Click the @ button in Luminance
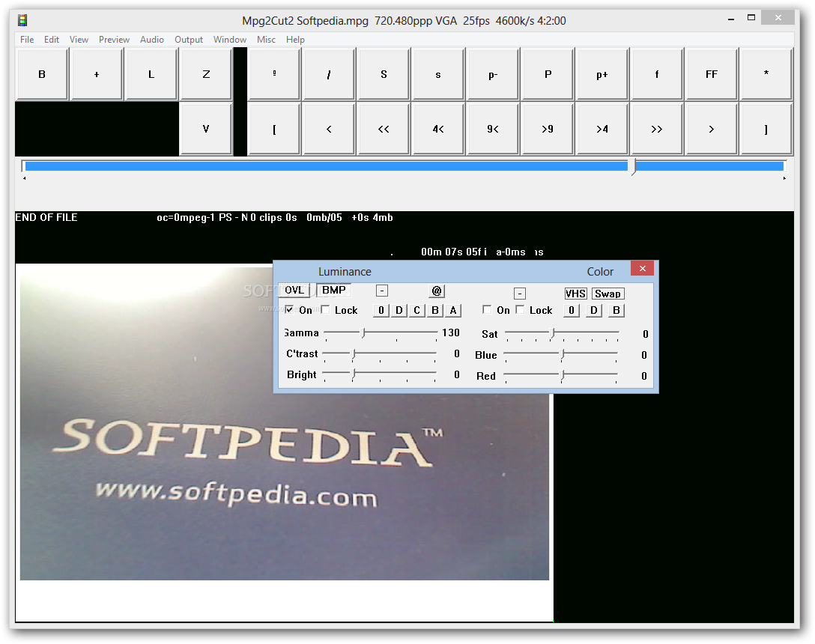Viewport: 815px width, 644px height. (437, 291)
